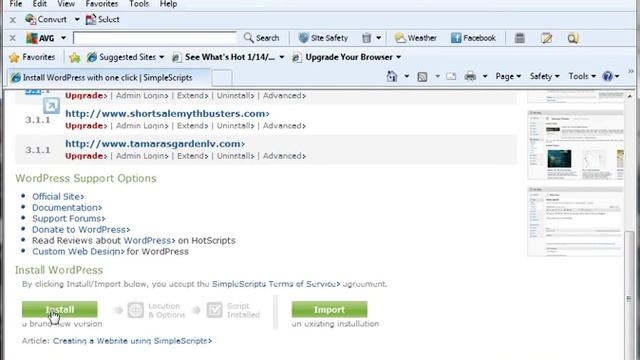Open the Tools menu in menu bar
This screenshot has height=360, width=640.
click(139, 4)
